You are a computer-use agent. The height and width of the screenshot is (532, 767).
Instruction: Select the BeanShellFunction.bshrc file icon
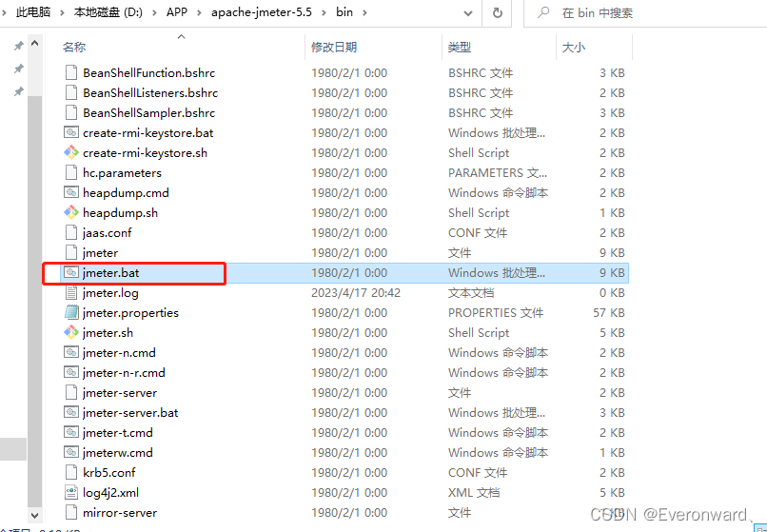point(71,73)
